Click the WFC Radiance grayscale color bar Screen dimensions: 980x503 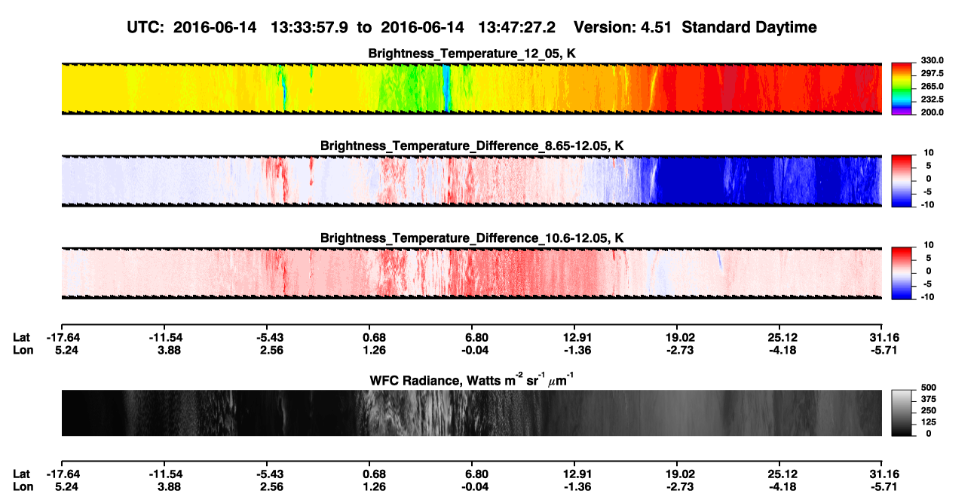(902, 412)
